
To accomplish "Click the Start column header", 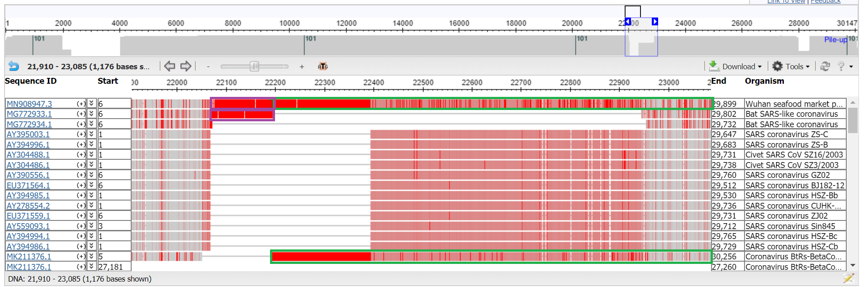I will [x=108, y=81].
